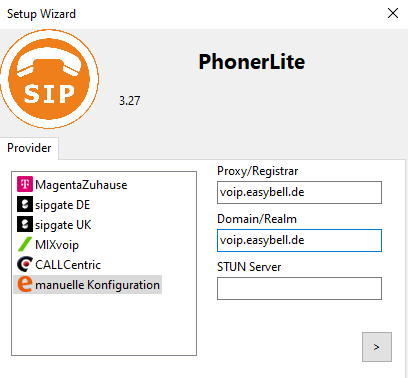Screen dimensions: 408x378
Task: Close the Setup Wizard window
Action: [393, 13]
